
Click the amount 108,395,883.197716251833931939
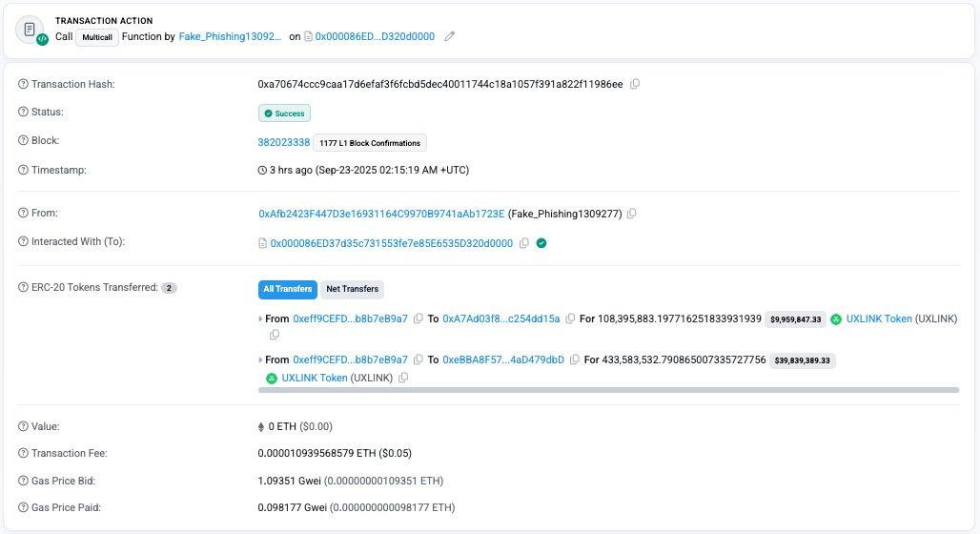[x=680, y=318]
